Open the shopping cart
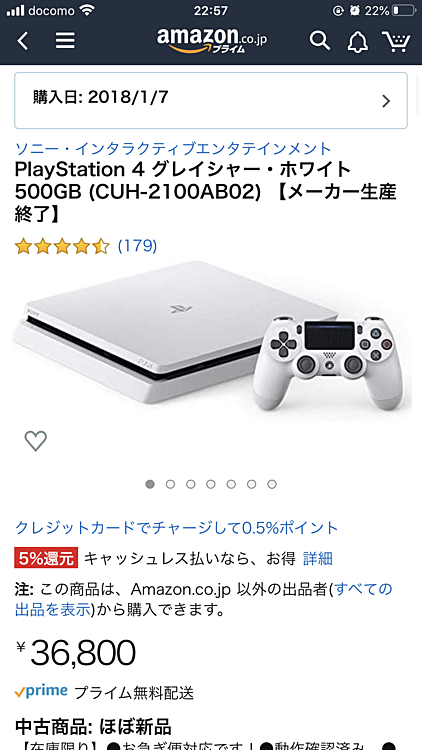This screenshot has width=422, height=750. click(396, 42)
